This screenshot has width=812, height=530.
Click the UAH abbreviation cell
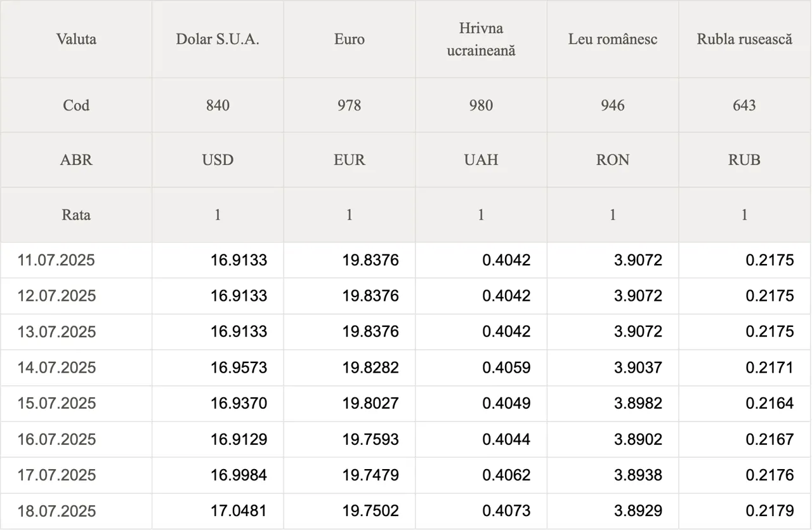(x=481, y=160)
